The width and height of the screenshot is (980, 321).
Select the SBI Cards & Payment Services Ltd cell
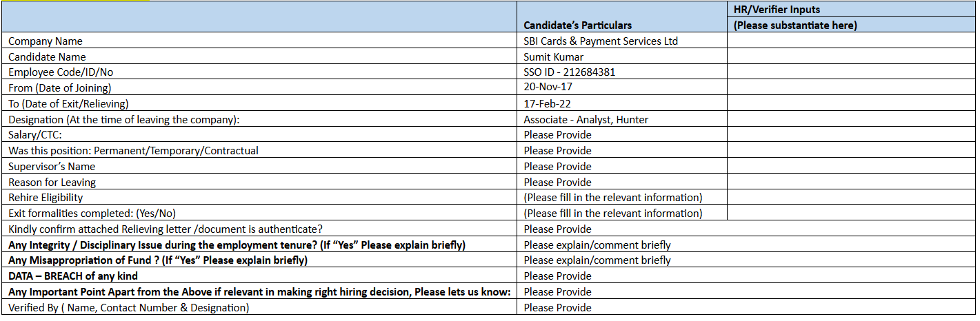[x=601, y=41]
